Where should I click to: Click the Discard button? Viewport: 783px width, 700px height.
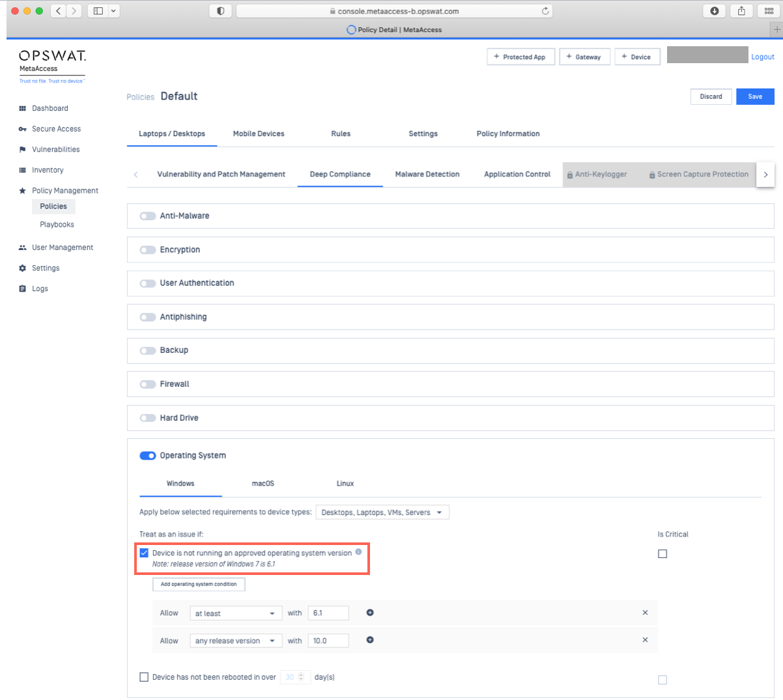(x=711, y=96)
